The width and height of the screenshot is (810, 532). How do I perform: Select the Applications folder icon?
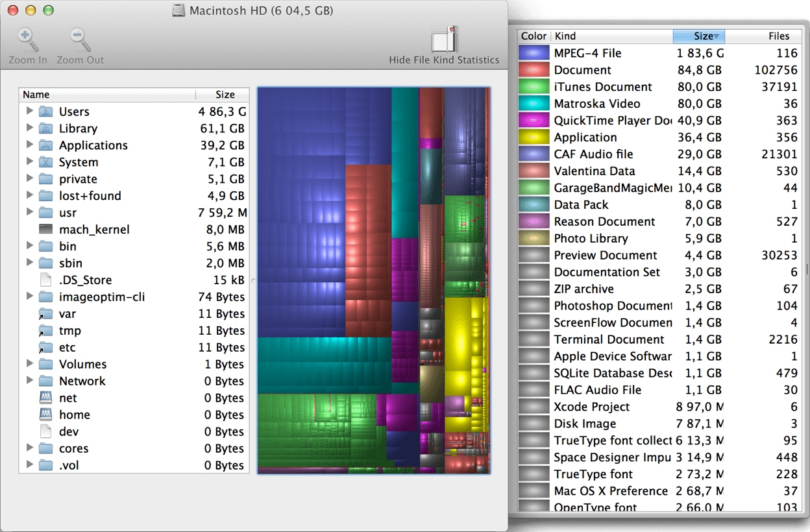pos(45,145)
